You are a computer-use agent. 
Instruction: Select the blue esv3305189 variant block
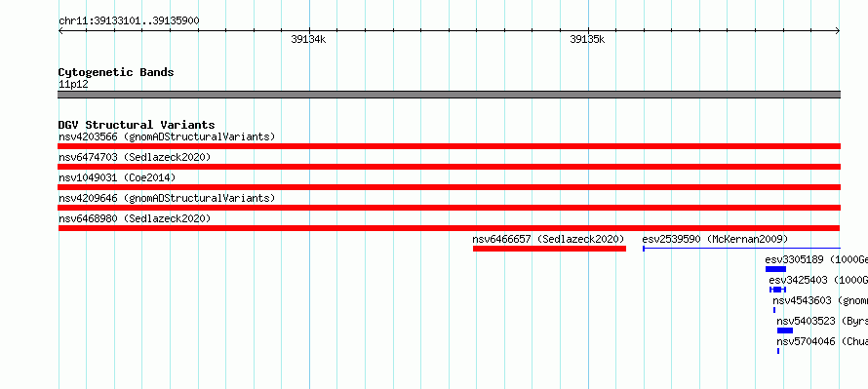775,269
